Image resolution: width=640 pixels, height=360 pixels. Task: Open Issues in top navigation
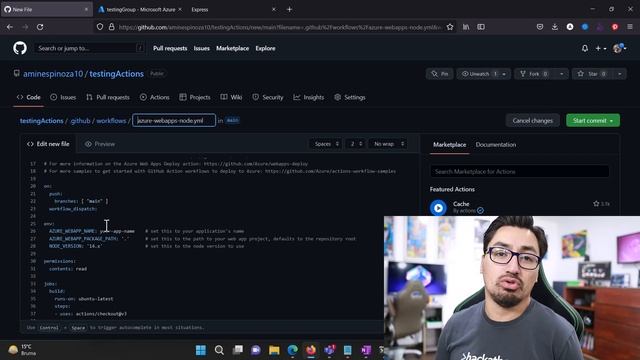(x=202, y=48)
